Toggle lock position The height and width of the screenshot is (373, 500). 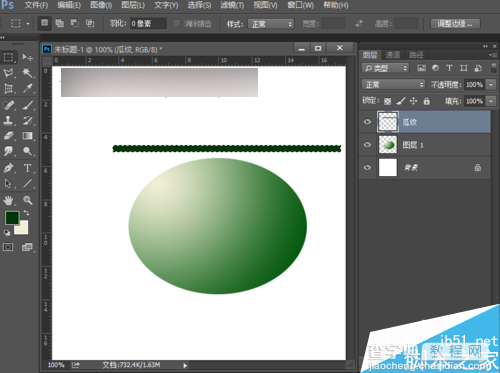413,101
